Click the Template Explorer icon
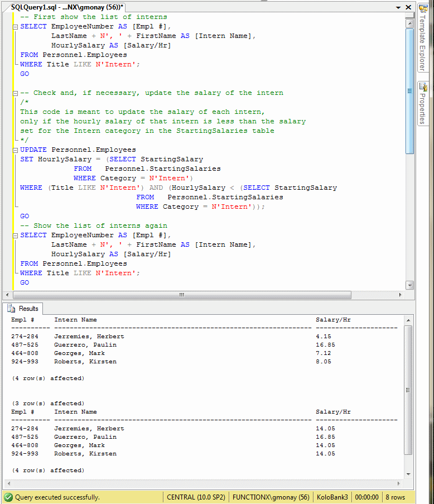Screen dimensions: 434x504 tap(423, 8)
